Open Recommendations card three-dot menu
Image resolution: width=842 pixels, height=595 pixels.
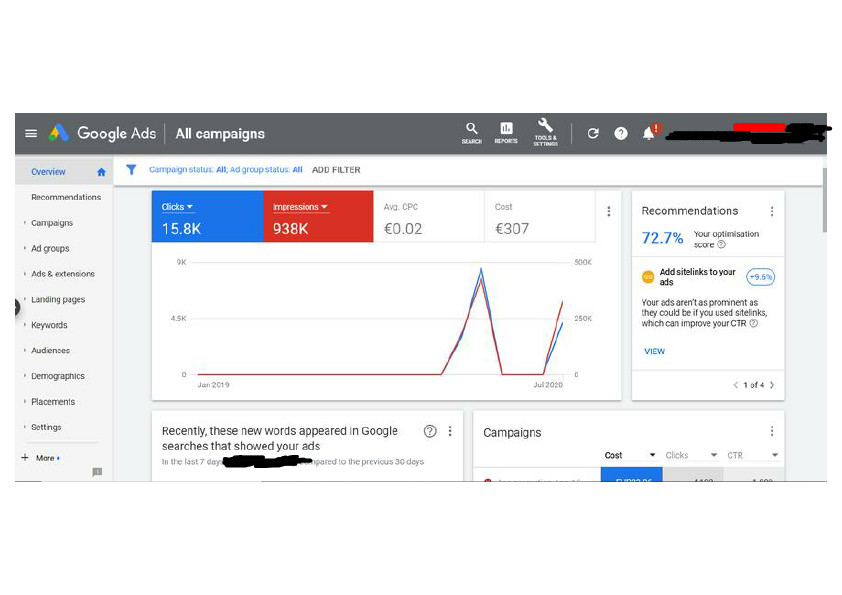[772, 211]
